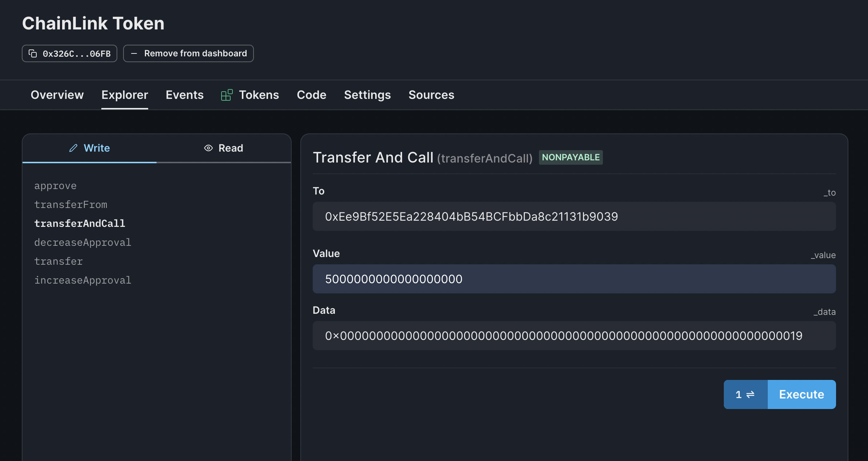Click the Value input showing 5000000000000000000
Screen dimensions: 868x461
(574, 279)
